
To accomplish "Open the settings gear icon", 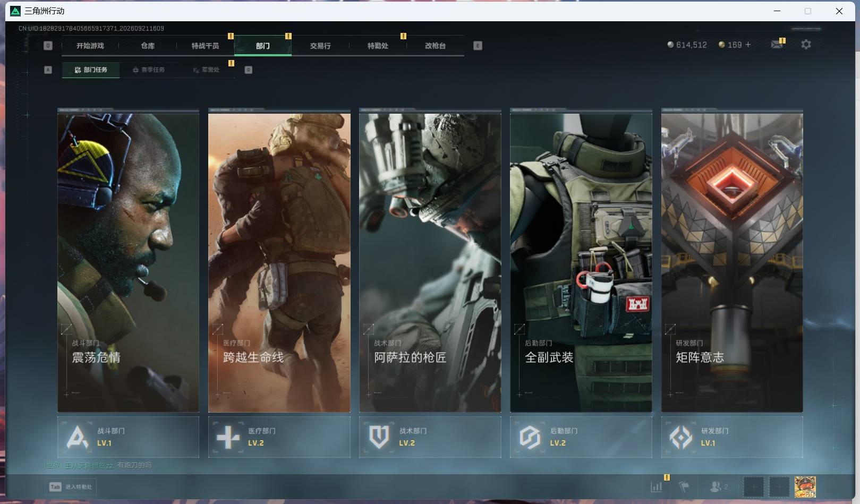I will click(806, 45).
